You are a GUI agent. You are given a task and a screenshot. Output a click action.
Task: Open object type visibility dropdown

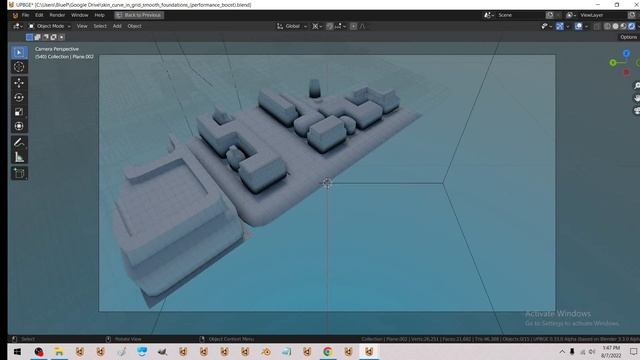pos(547,26)
